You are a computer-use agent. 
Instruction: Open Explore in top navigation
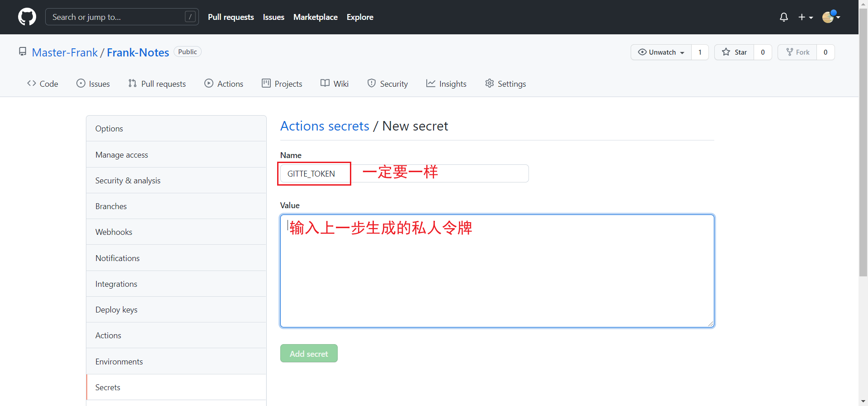(360, 17)
